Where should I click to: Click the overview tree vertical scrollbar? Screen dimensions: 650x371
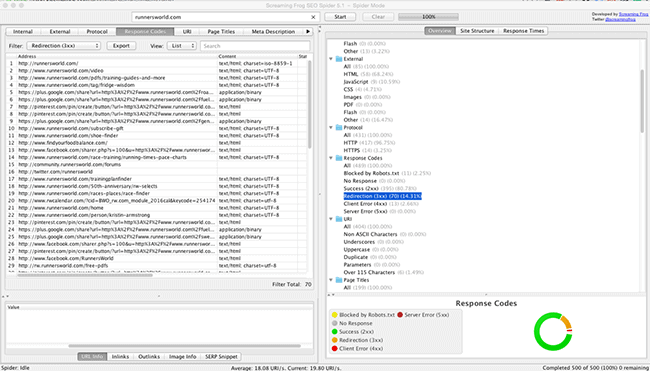click(x=643, y=101)
